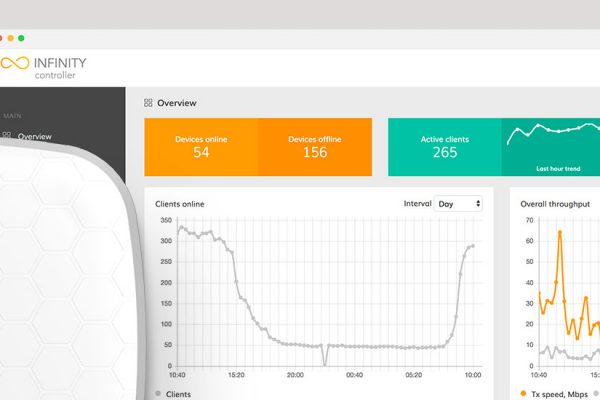Click the Infinity controller logo
The width and height of the screenshot is (600, 400).
coord(43,68)
